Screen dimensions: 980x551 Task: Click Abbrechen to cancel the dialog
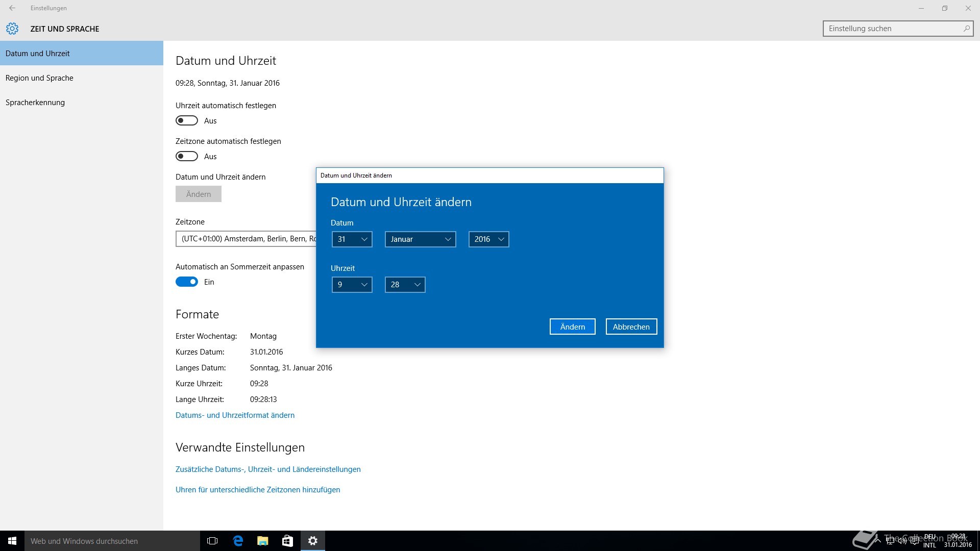(x=631, y=327)
